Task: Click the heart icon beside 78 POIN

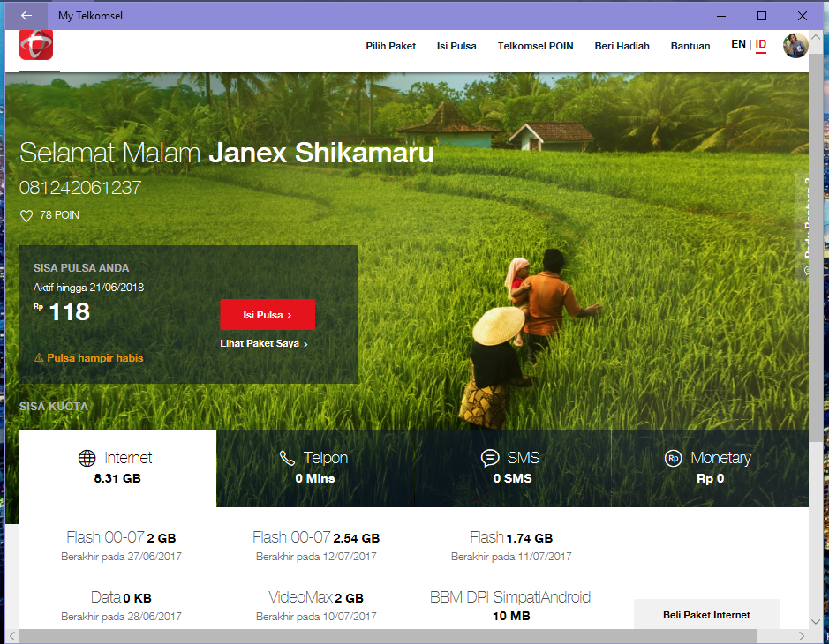Action: (26, 216)
